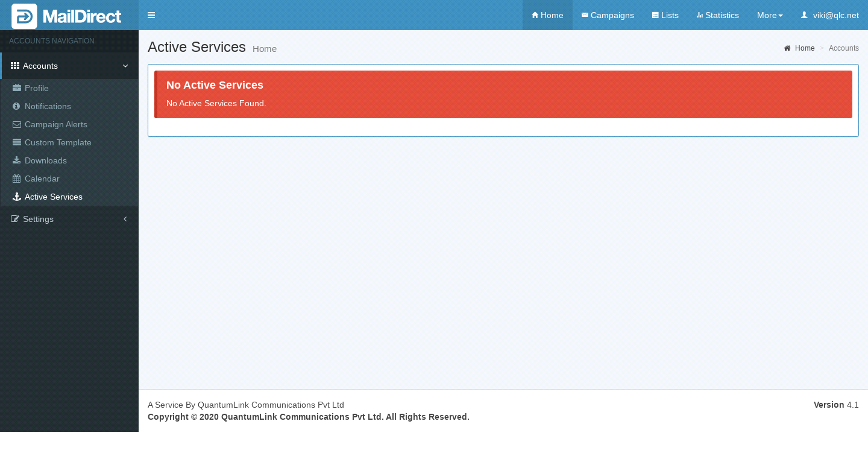Open the Campaigns menu item
The image size is (868, 462).
click(608, 15)
